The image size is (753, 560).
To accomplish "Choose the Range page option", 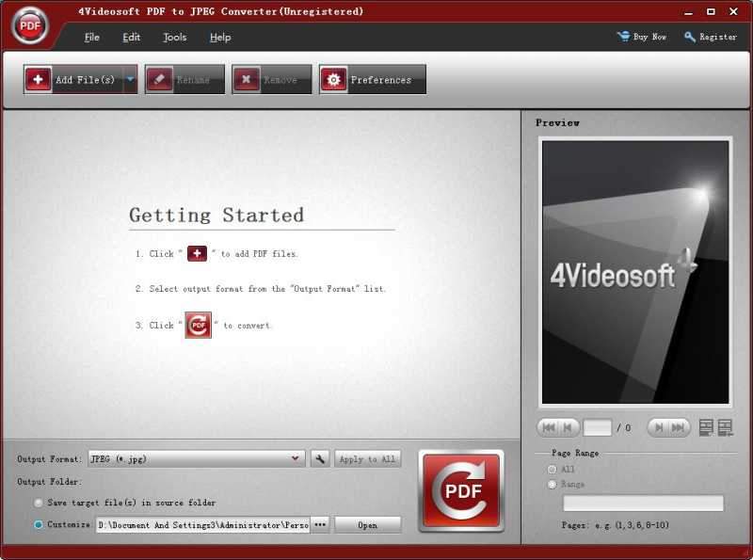I will [x=554, y=484].
